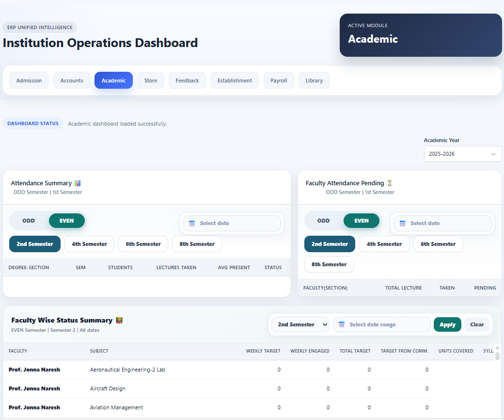Click the SUBJECT column header
504x420 pixels.
click(x=99, y=351)
